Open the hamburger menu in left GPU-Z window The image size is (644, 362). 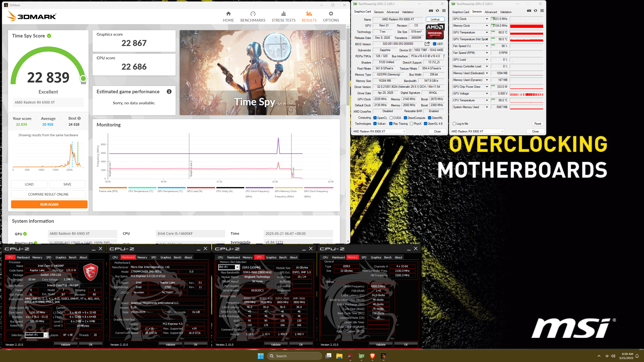444,11
